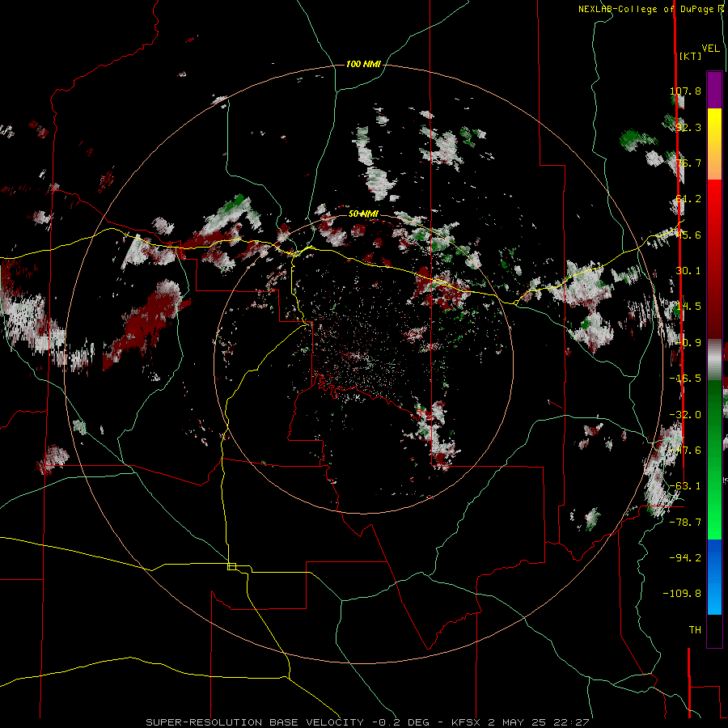
Task: Click the VEL legend heading
Action: click(x=710, y=49)
